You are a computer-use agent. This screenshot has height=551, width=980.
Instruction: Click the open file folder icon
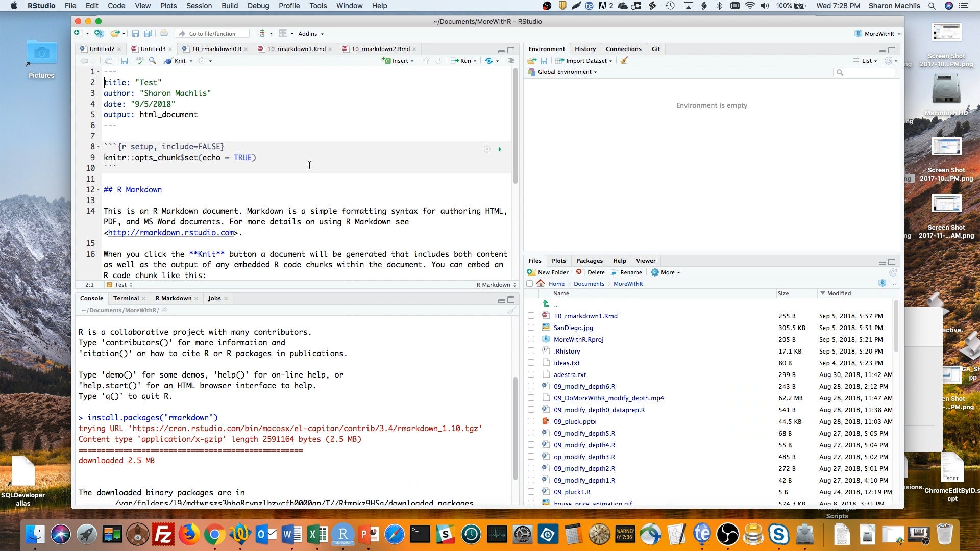pos(115,33)
